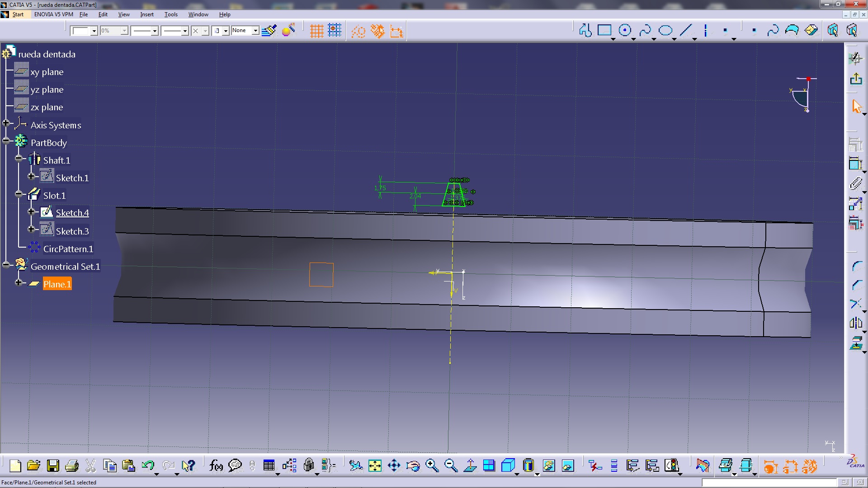868x488 pixels.
Task: Toggle Snap to Point
Action: [335, 31]
